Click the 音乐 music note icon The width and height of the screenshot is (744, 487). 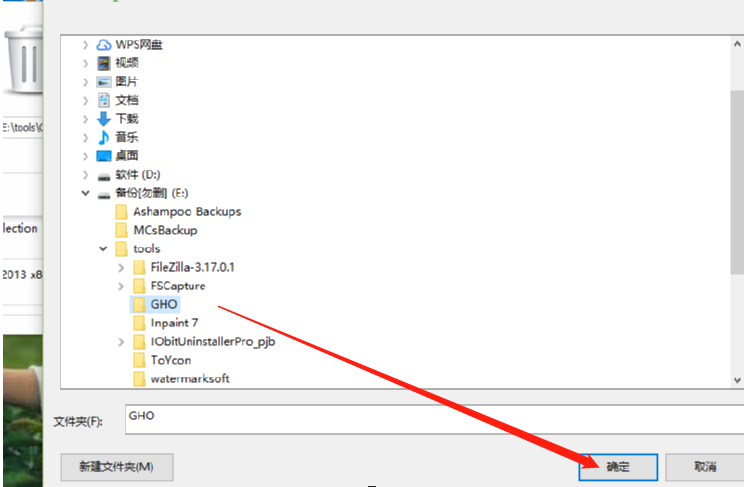[104, 137]
